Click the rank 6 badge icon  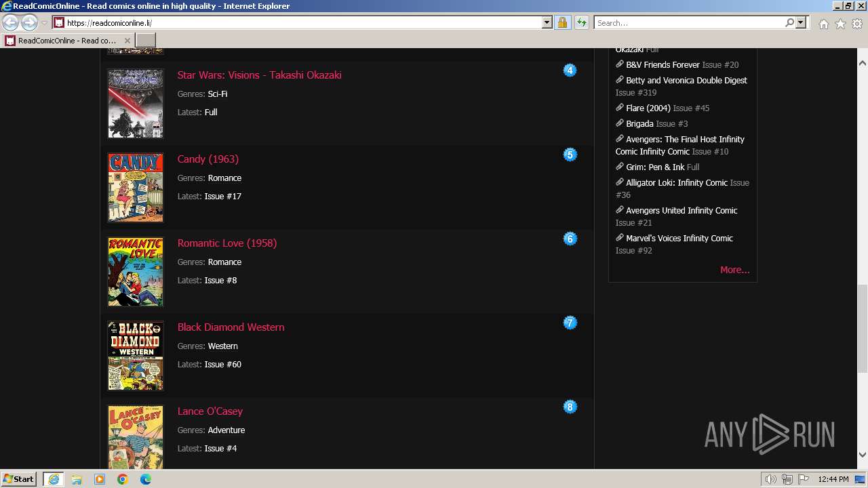pyautogui.click(x=570, y=239)
